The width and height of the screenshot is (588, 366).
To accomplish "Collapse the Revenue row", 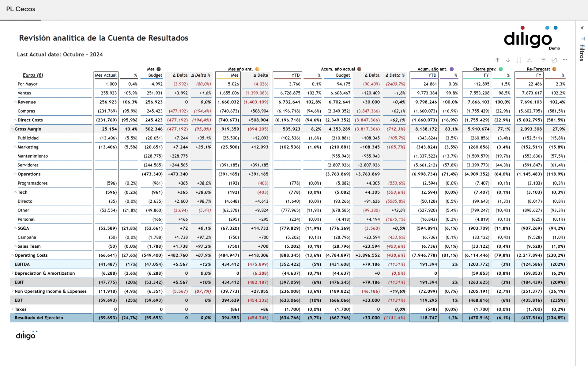I will [15, 102].
